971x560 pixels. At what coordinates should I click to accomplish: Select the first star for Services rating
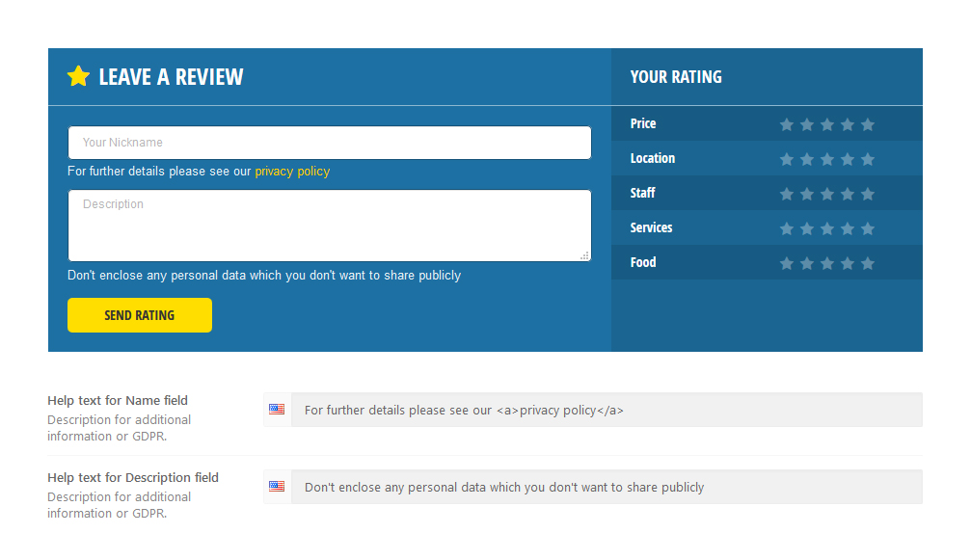coord(787,228)
